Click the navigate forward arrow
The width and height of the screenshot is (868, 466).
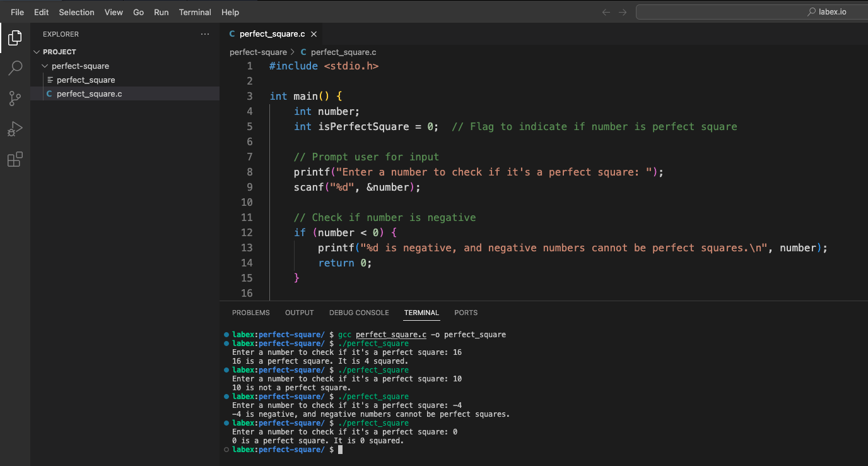(623, 12)
